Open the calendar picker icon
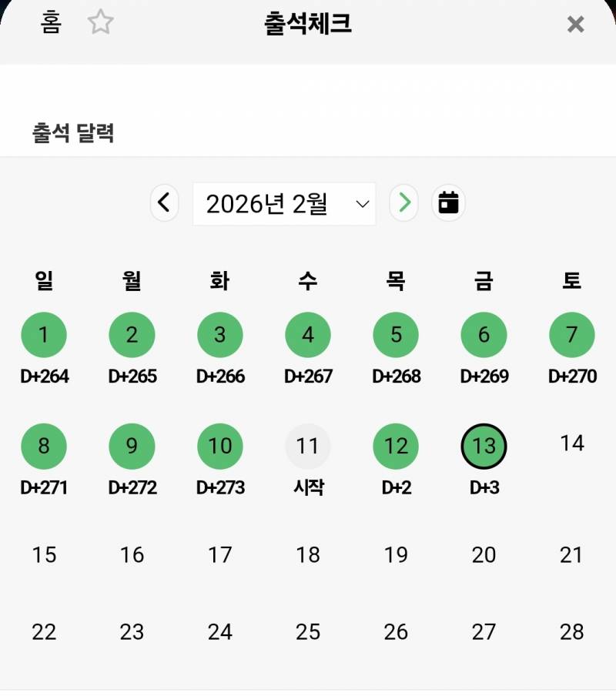 tap(448, 202)
